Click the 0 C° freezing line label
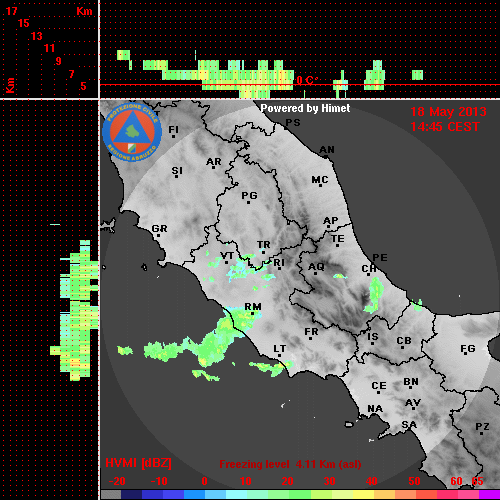The height and width of the screenshot is (500, 500). [x=307, y=80]
